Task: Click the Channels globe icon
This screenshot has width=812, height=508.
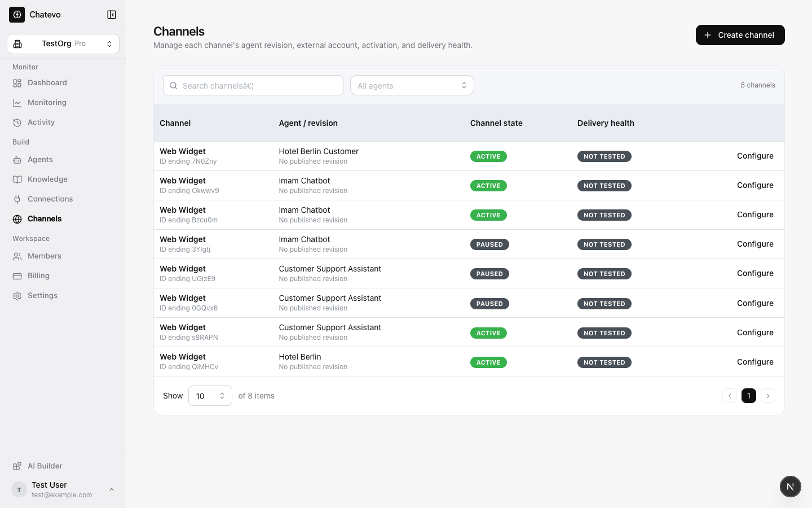Action: click(17, 219)
